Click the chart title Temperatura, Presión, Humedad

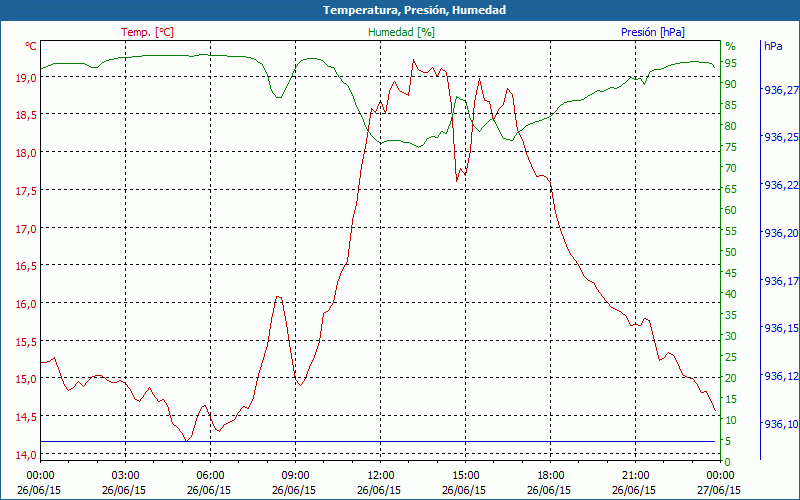click(414, 10)
